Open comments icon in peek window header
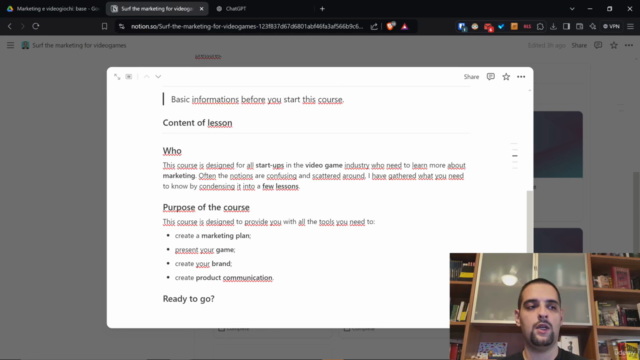Image resolution: width=640 pixels, height=360 pixels. (x=491, y=77)
